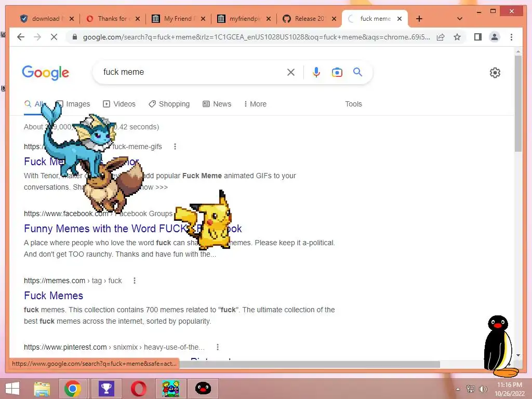The image size is (532, 399).
Task: Open 'Funny Memes with the Word FUCK' result
Action: pos(132,229)
